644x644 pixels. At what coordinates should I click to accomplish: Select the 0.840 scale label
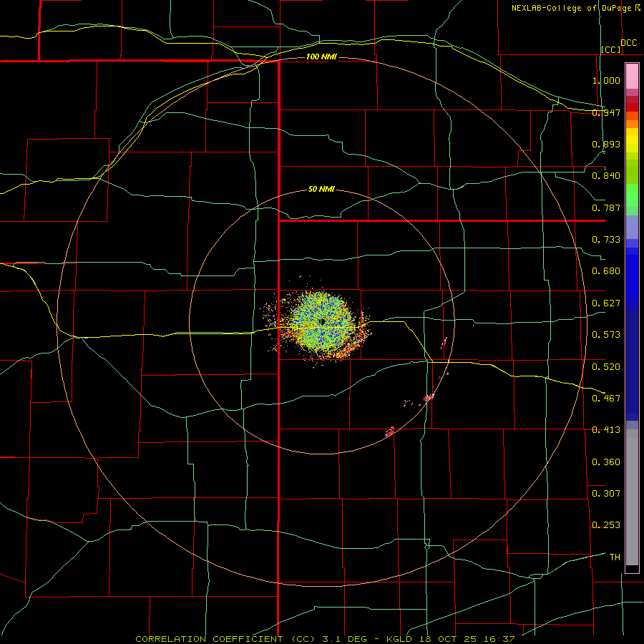point(606,176)
